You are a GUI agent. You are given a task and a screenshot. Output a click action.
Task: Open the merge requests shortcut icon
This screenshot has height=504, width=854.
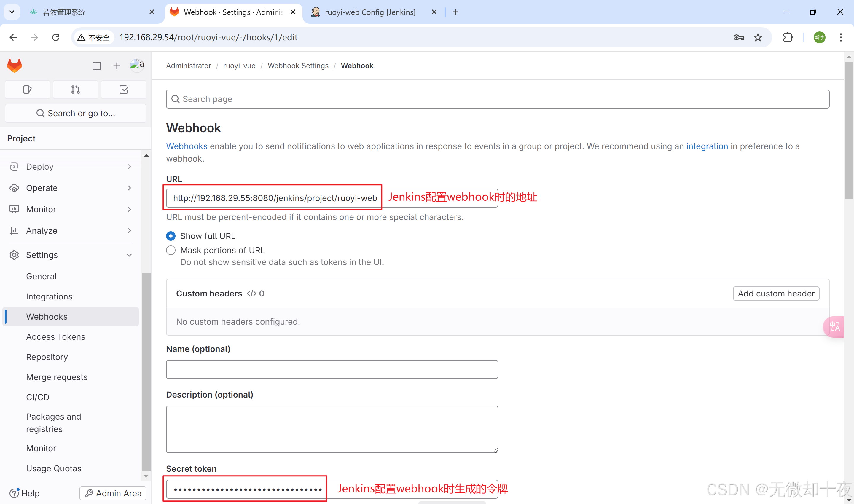75,90
